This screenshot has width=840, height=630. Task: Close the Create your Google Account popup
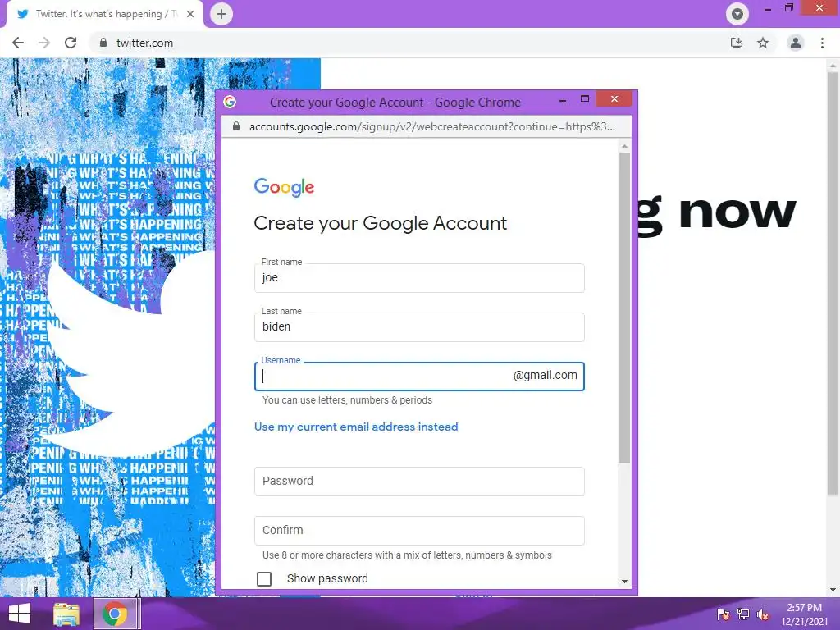pyautogui.click(x=614, y=99)
